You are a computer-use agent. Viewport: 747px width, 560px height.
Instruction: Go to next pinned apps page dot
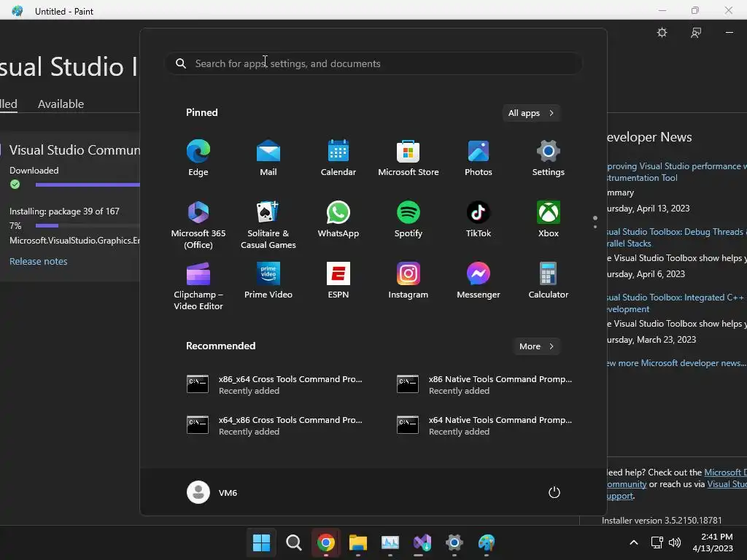point(595,227)
